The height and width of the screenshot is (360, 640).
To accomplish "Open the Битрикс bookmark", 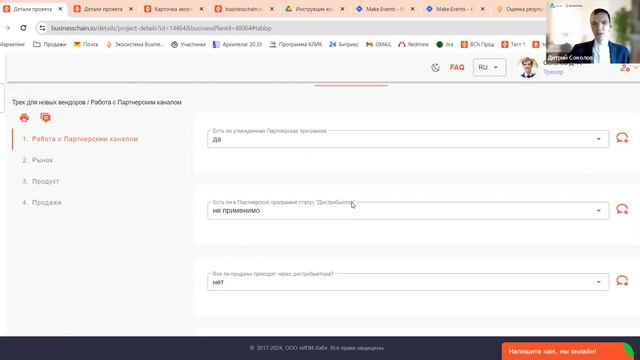I will point(344,44).
